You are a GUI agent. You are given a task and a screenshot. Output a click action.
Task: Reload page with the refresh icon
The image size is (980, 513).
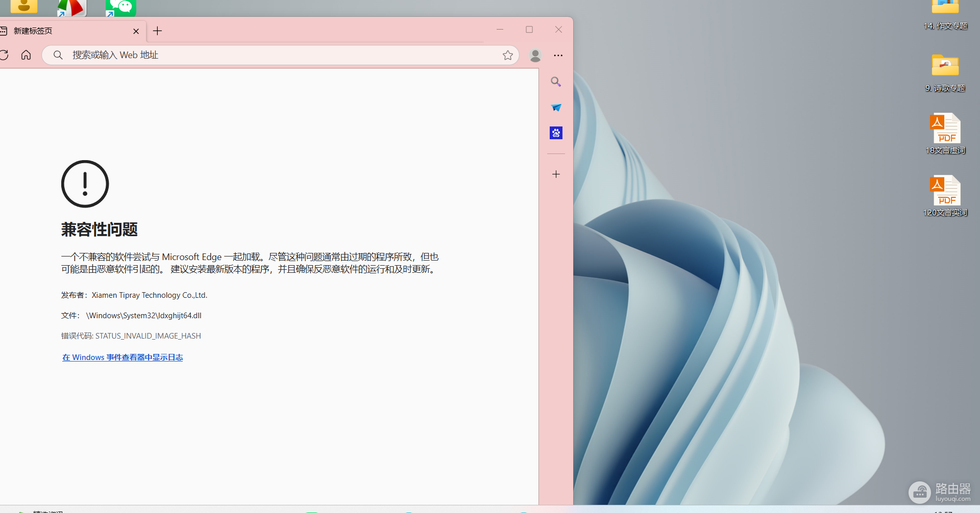click(x=4, y=55)
